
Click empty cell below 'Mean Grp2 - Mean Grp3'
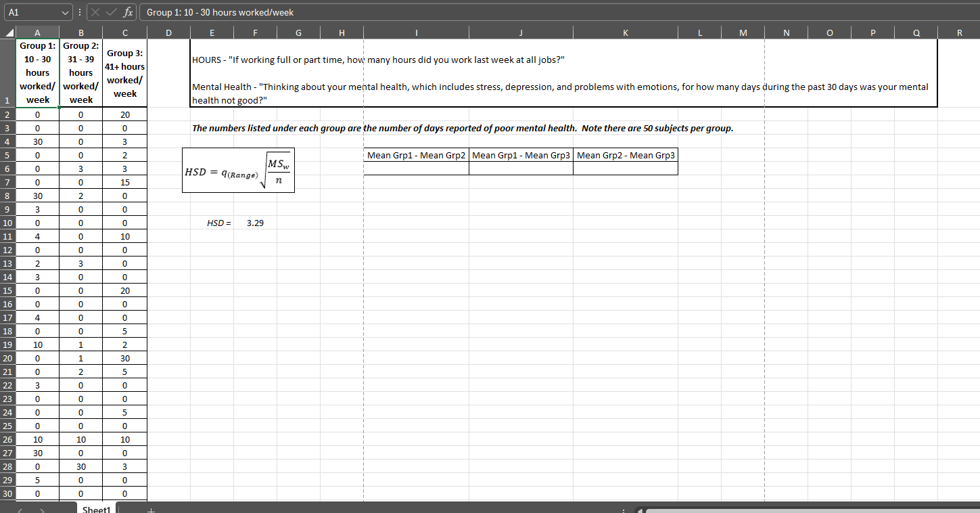pyautogui.click(x=626, y=169)
